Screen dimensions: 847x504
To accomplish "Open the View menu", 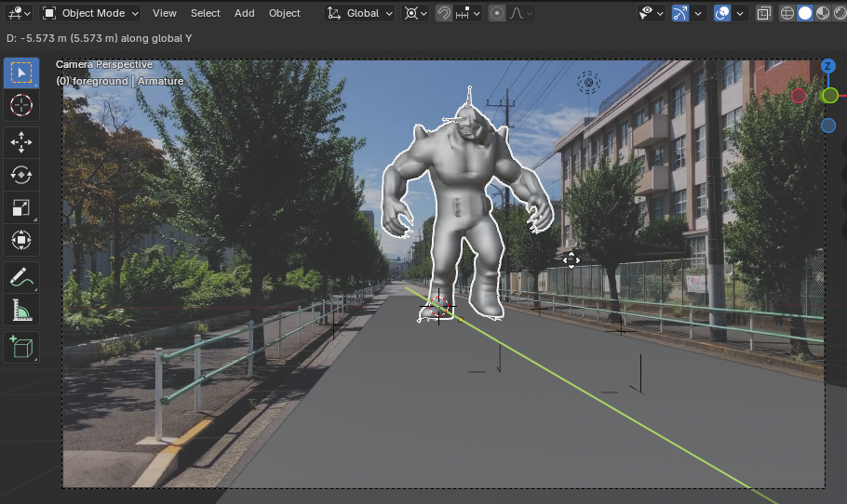I will 165,13.
